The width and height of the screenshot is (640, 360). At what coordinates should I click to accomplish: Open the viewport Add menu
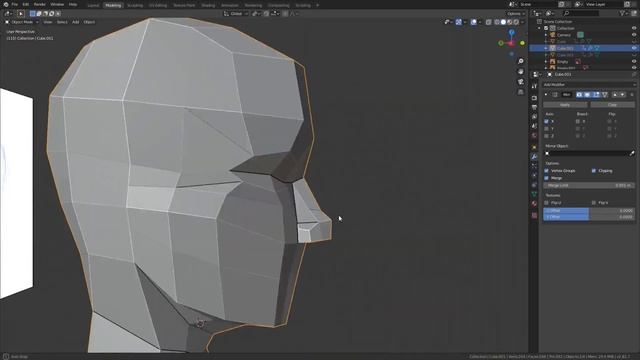pyautogui.click(x=76, y=22)
